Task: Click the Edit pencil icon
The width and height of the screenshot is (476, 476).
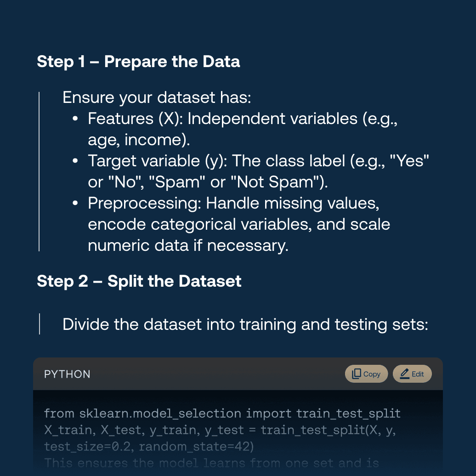Action: (405, 374)
